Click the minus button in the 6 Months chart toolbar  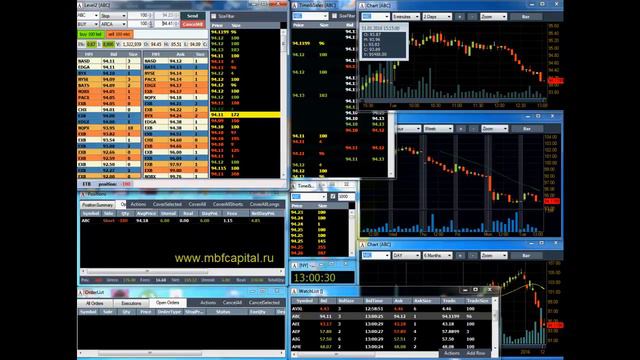click(472, 256)
